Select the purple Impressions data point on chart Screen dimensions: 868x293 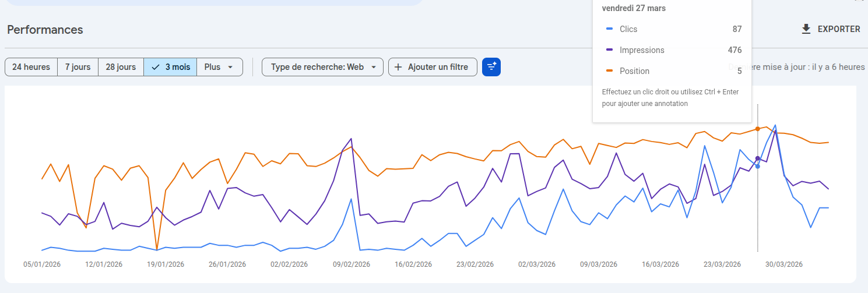click(757, 158)
